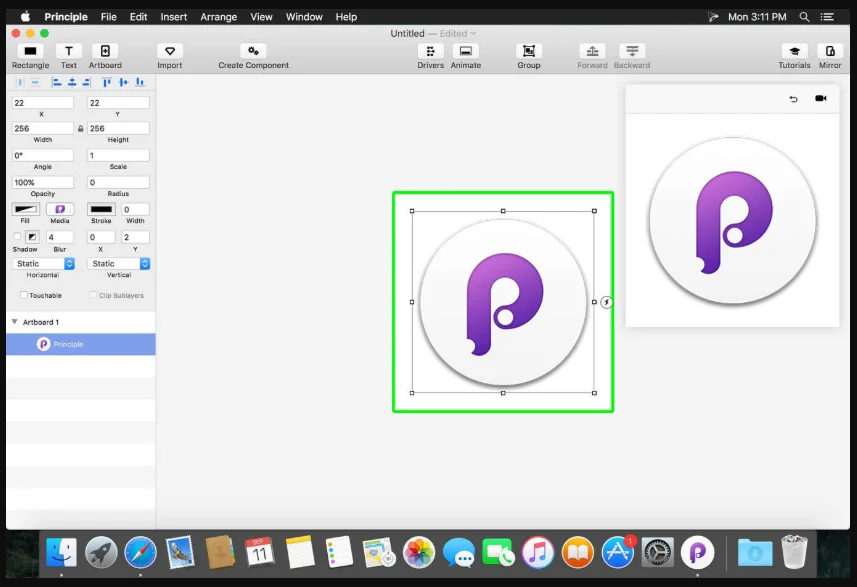Select the Text tool
This screenshot has height=587, width=857.
69,51
